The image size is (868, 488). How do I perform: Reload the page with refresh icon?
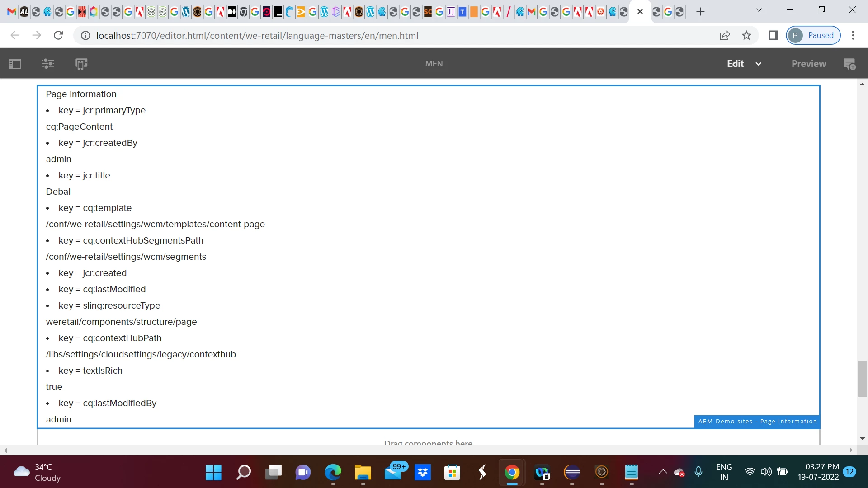[58, 35]
